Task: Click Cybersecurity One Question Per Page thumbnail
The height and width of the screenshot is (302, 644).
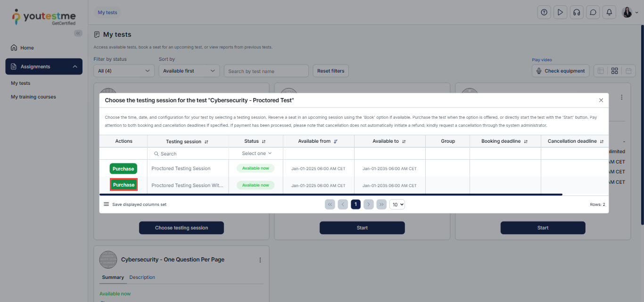Action: click(x=108, y=260)
